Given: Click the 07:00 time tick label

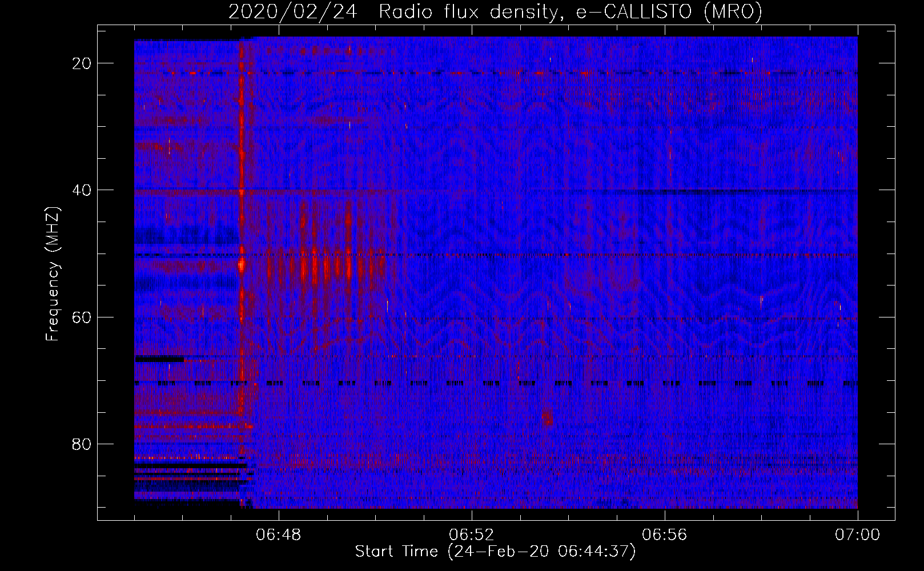Looking at the screenshot, I should tap(858, 535).
